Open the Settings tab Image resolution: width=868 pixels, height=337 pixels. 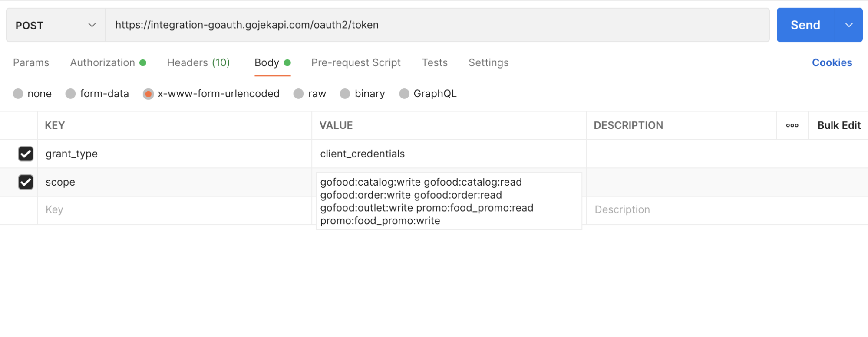point(488,63)
